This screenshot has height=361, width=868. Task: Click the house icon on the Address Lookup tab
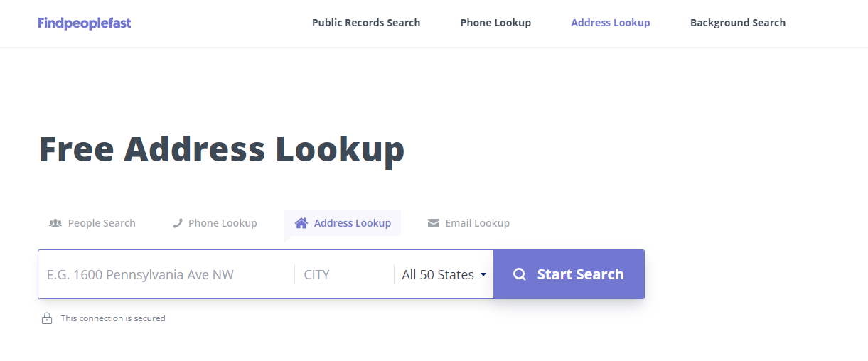[301, 223]
